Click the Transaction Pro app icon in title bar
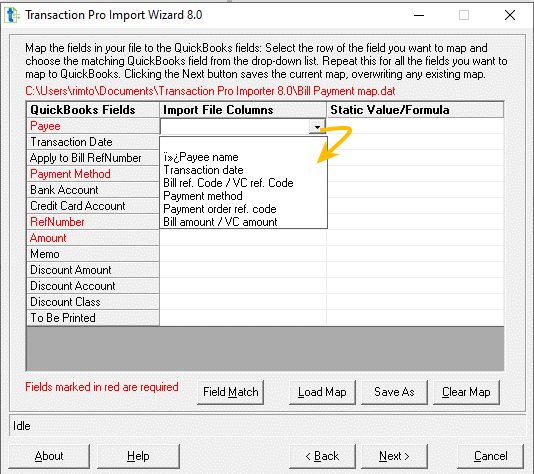Screen dimensions: 534x474 click(12, 15)
